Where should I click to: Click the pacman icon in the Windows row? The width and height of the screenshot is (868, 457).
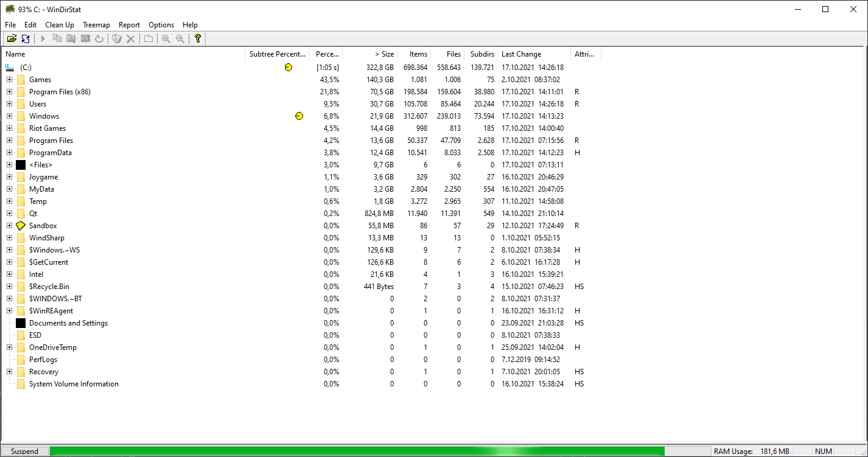pos(299,116)
